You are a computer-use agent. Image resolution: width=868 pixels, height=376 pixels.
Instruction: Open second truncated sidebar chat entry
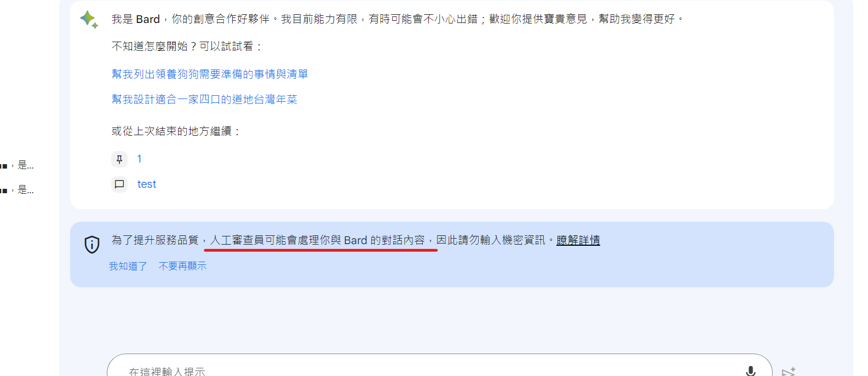click(17, 190)
